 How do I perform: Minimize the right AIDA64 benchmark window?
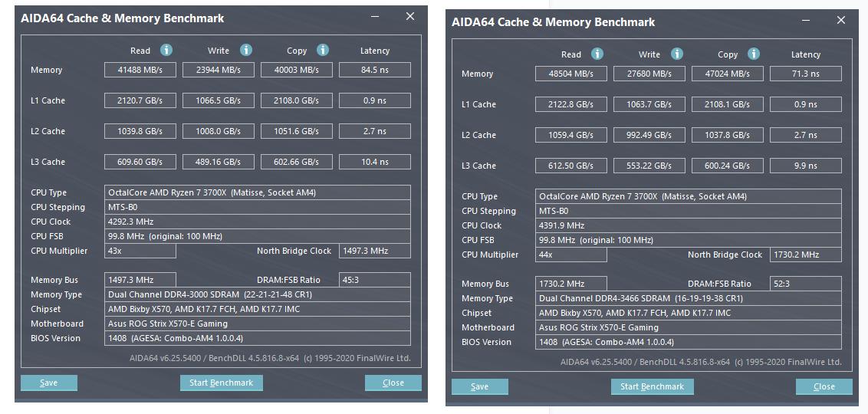(x=807, y=21)
